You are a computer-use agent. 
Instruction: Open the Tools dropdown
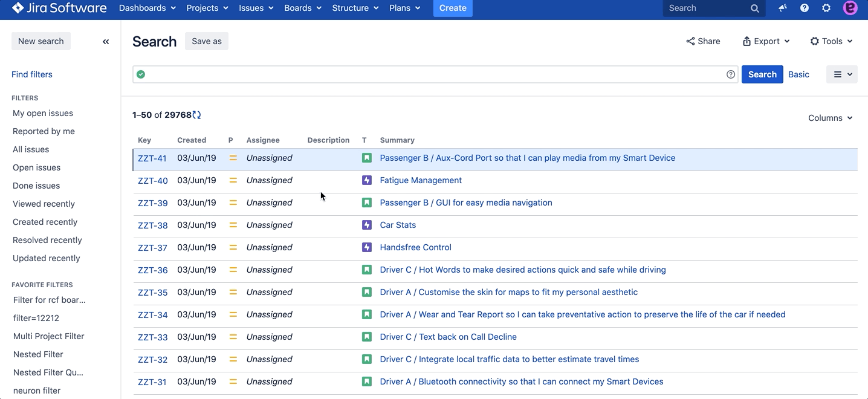click(832, 41)
